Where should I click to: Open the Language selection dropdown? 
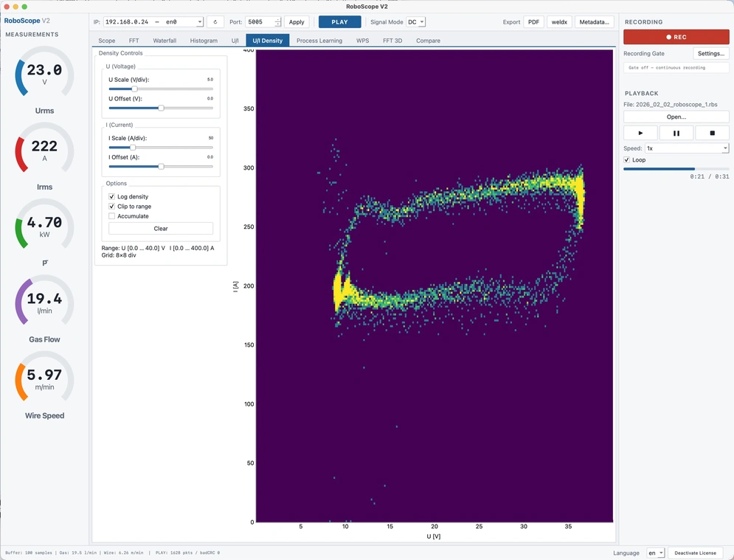coord(655,553)
